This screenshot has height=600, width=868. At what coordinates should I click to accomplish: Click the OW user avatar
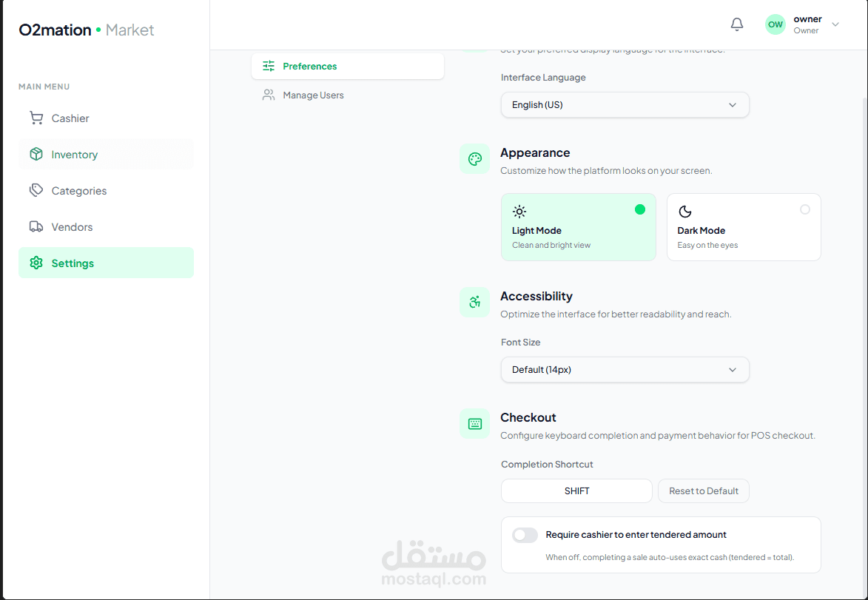[775, 24]
